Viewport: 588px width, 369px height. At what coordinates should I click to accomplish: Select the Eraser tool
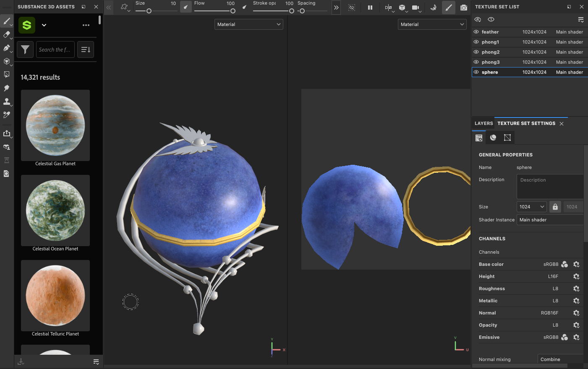tap(7, 35)
